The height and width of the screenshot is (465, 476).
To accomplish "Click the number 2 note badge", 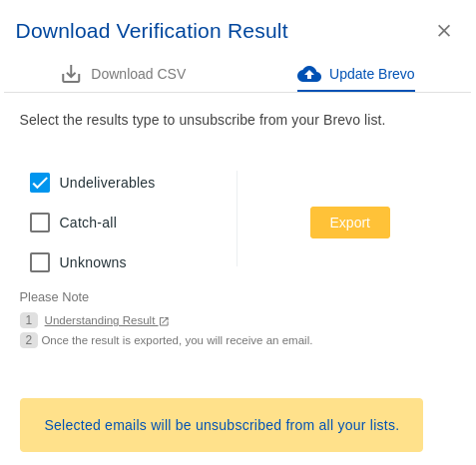I will click(x=29, y=340).
